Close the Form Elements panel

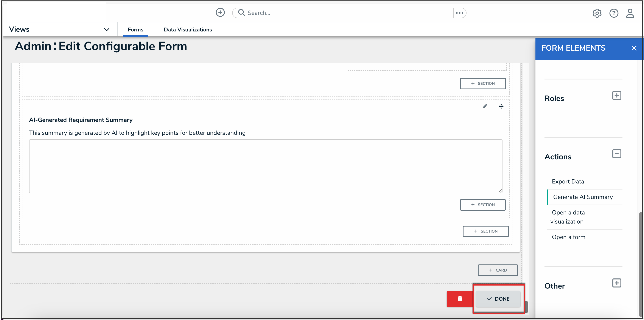633,48
